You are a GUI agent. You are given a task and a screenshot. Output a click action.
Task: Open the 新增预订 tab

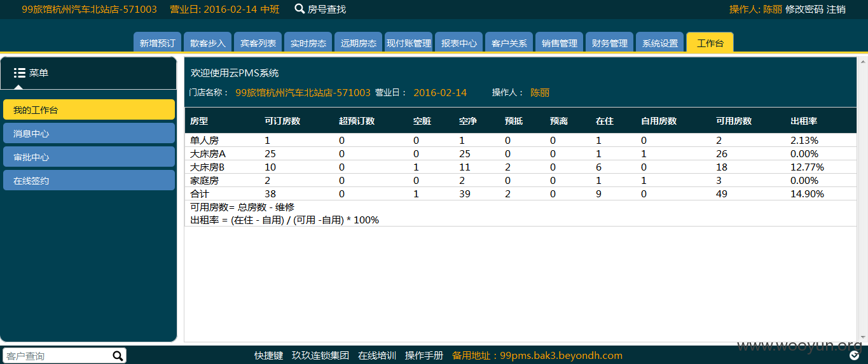pos(157,42)
